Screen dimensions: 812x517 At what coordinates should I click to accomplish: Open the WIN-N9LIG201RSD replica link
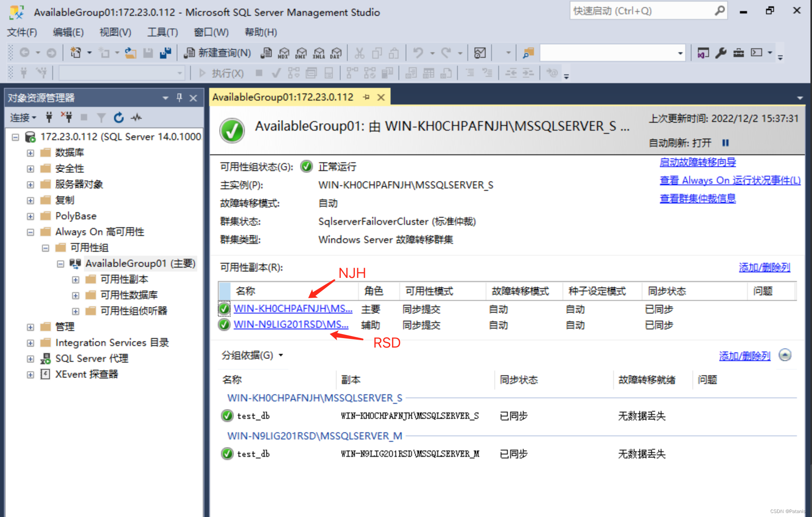coord(291,324)
